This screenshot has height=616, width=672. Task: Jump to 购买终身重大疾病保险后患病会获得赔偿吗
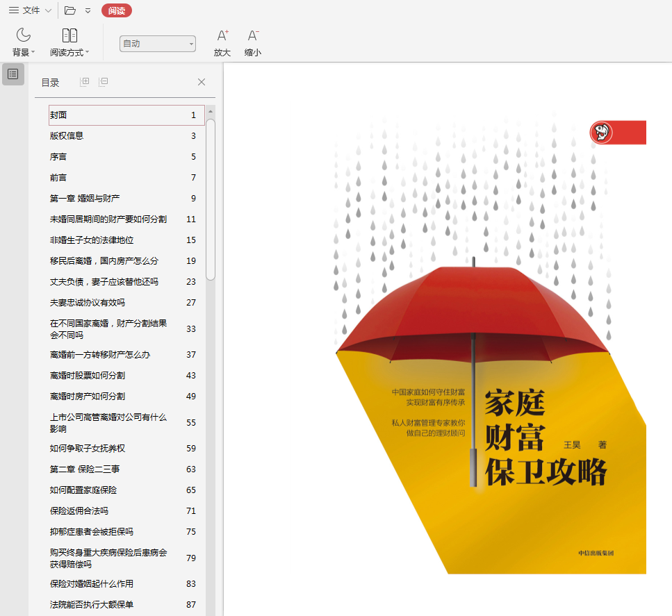click(126, 558)
